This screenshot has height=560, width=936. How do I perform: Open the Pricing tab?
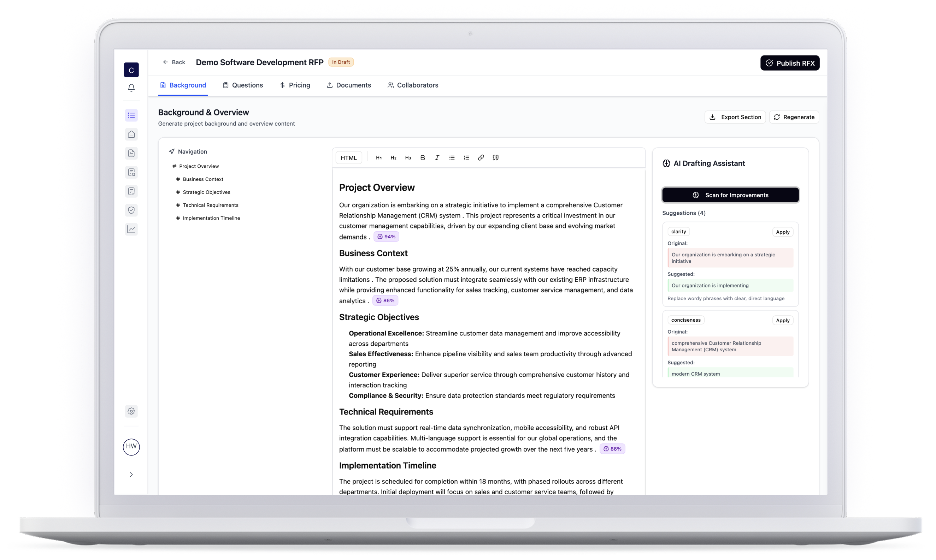[295, 85]
